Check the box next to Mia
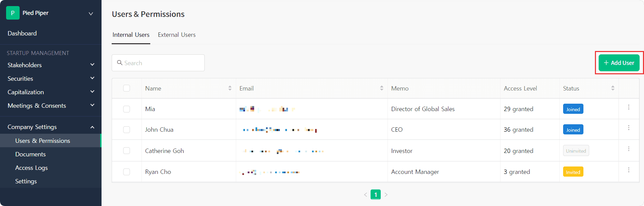 tap(127, 109)
